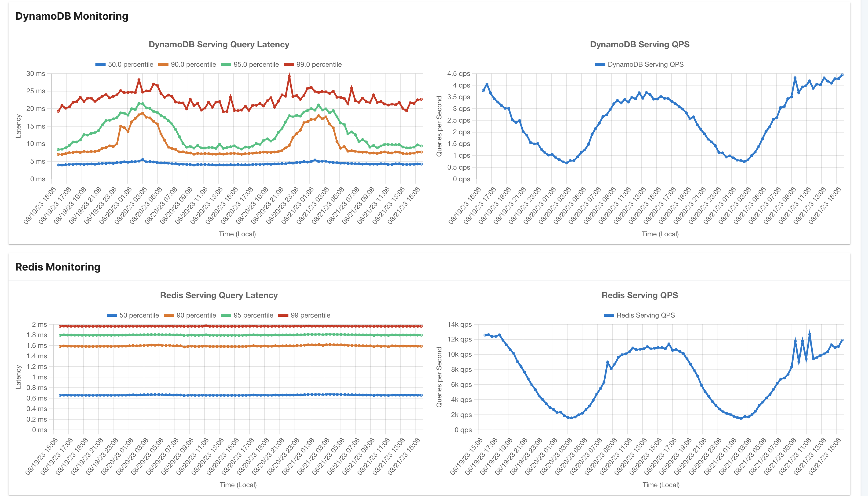The height and width of the screenshot is (496, 868).
Task: Hide the 99 percentile series in Redis latency
Action: tap(304, 315)
